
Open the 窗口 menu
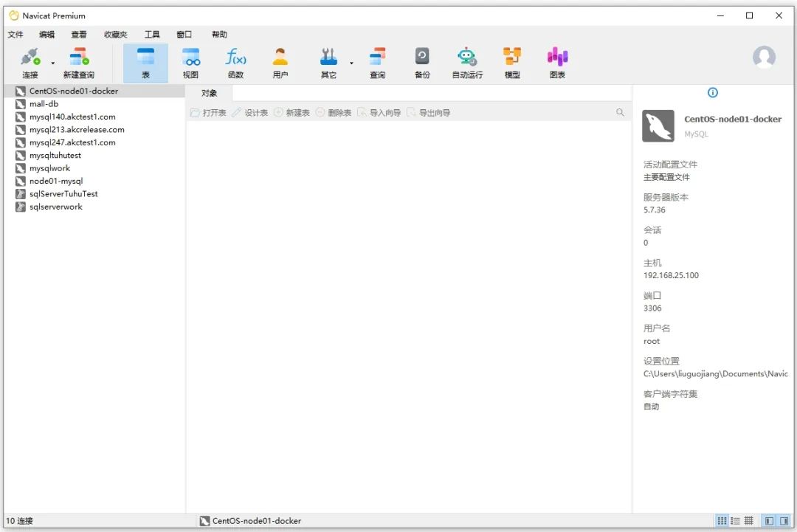[x=184, y=34]
